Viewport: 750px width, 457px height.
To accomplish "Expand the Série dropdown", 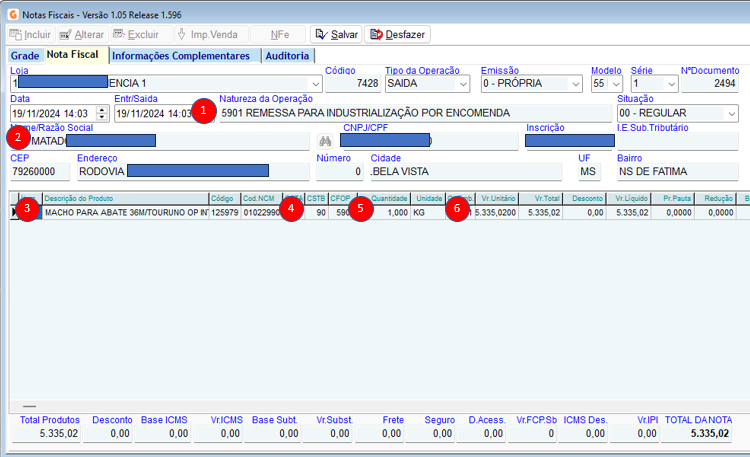I will click(672, 84).
